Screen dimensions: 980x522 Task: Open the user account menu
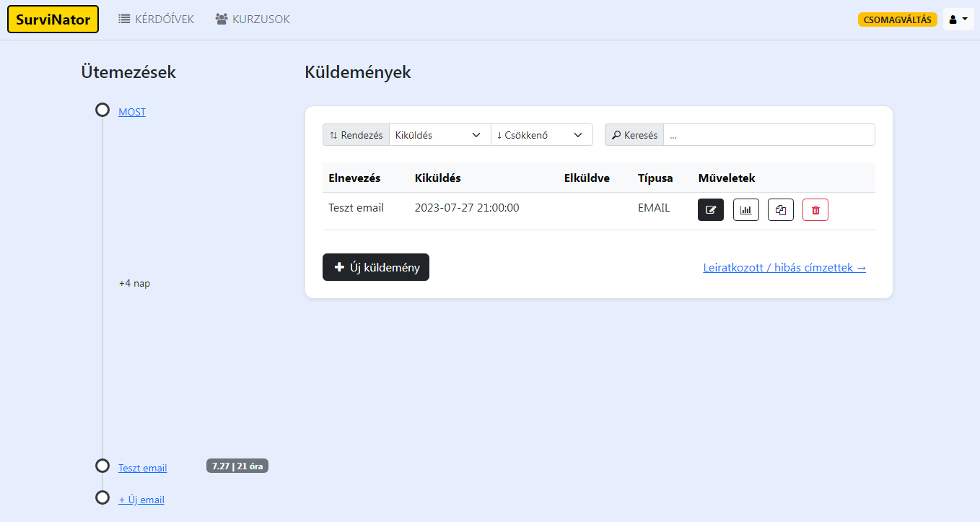958,19
